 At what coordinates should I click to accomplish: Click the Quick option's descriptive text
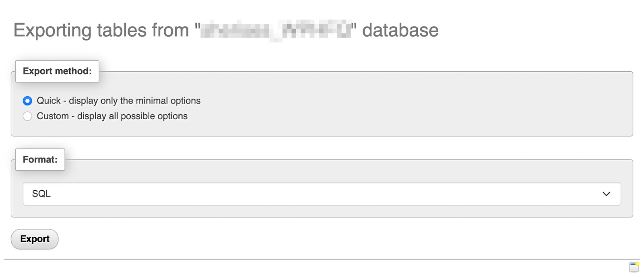pyautogui.click(x=119, y=101)
